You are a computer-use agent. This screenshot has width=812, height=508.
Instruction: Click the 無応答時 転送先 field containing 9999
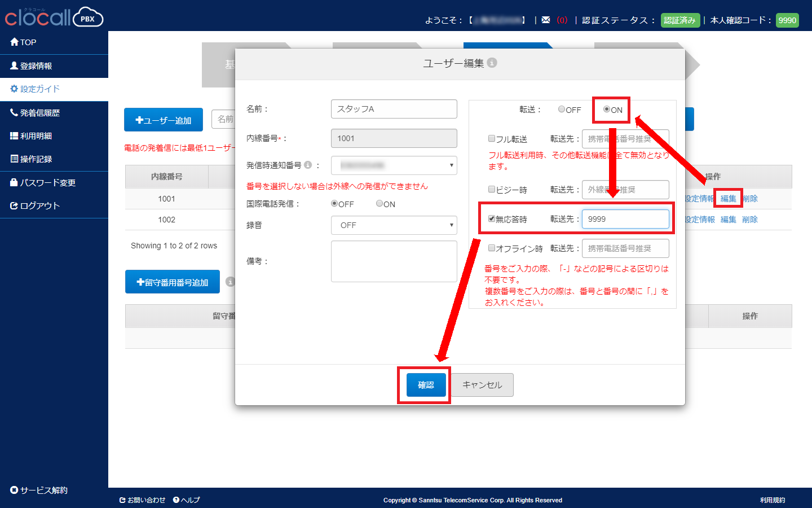click(x=625, y=219)
